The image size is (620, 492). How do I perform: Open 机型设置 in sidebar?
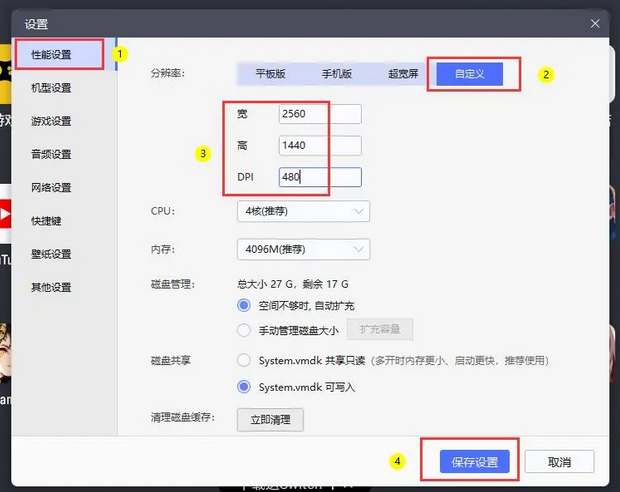tap(52, 88)
